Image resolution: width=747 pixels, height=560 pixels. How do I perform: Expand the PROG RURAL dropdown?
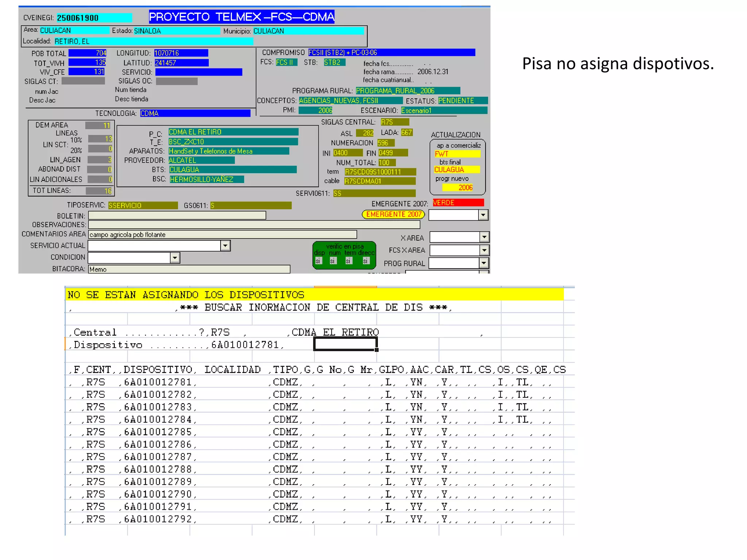(x=484, y=263)
